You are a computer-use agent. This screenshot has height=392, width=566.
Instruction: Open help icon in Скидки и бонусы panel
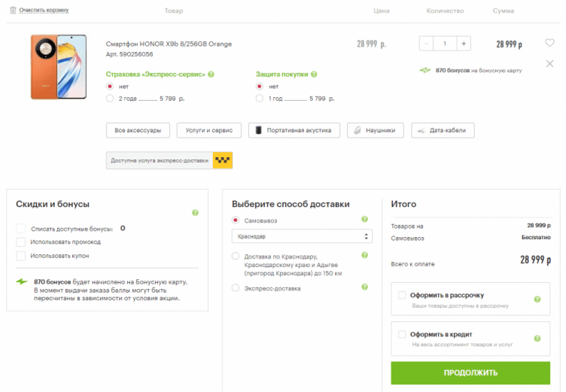click(195, 213)
